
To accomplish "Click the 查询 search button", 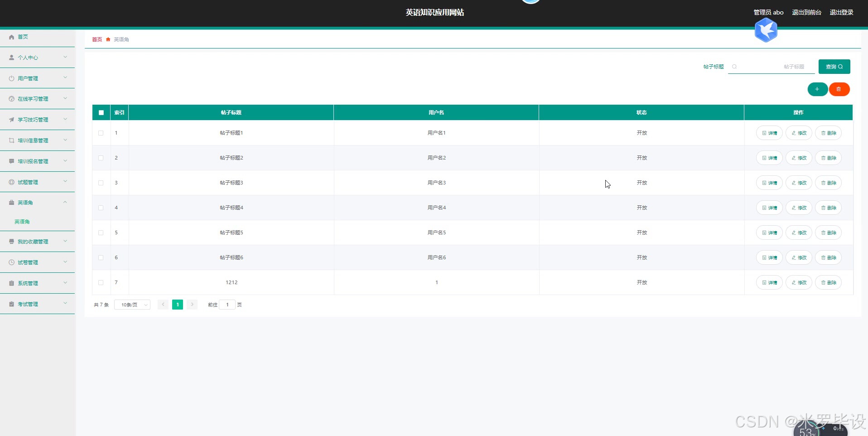I will pos(834,67).
